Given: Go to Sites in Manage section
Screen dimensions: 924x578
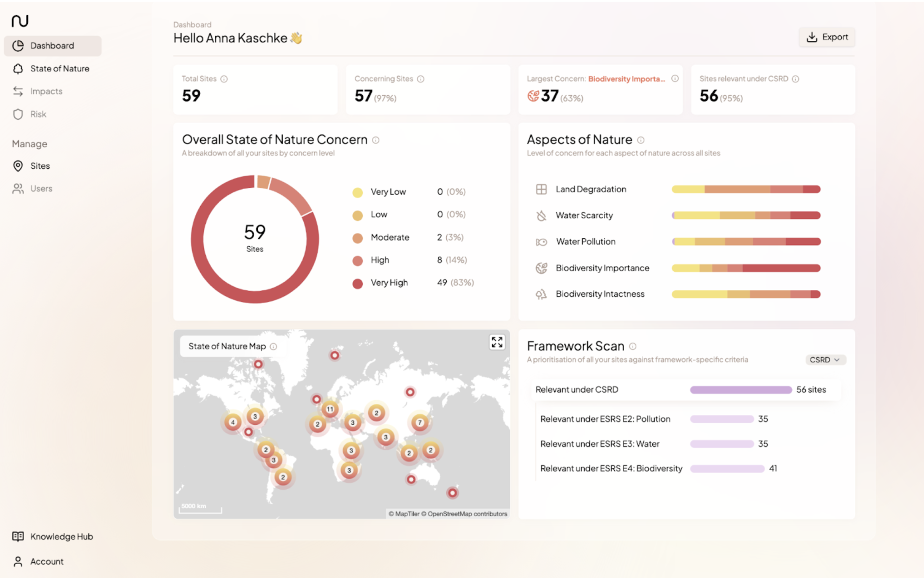Looking at the screenshot, I should (x=40, y=166).
